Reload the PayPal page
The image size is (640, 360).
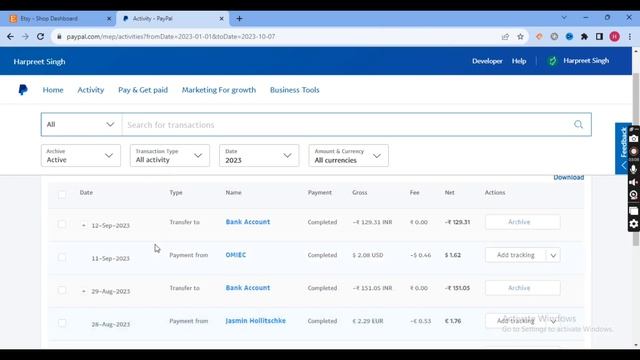tap(40, 37)
